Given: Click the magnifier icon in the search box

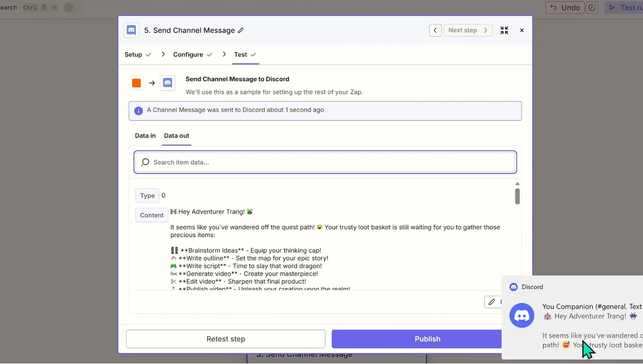Looking at the screenshot, I should click(145, 162).
